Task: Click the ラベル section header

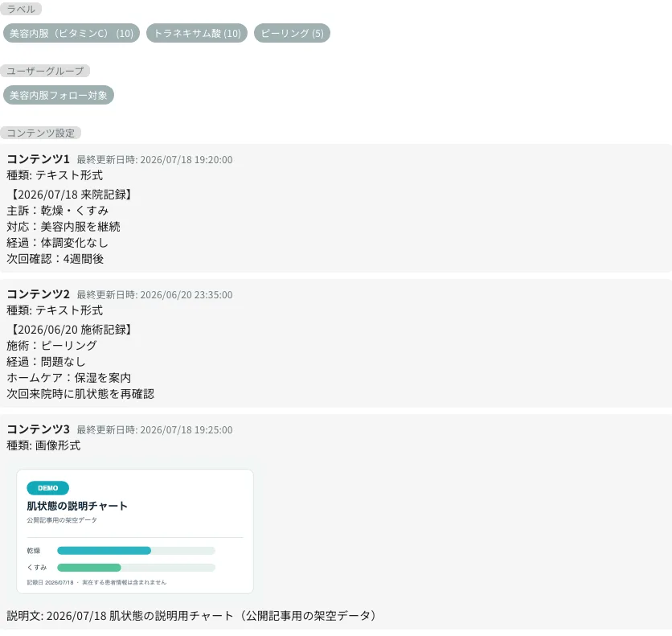Action: point(21,9)
